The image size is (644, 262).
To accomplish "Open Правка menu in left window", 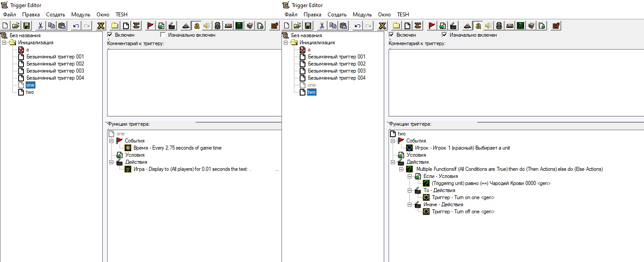I will click(x=31, y=15).
